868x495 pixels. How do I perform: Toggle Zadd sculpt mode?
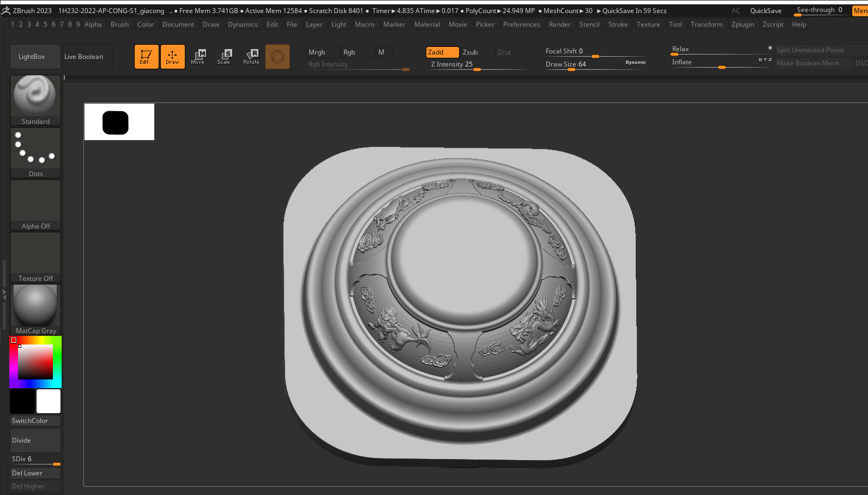(x=442, y=52)
